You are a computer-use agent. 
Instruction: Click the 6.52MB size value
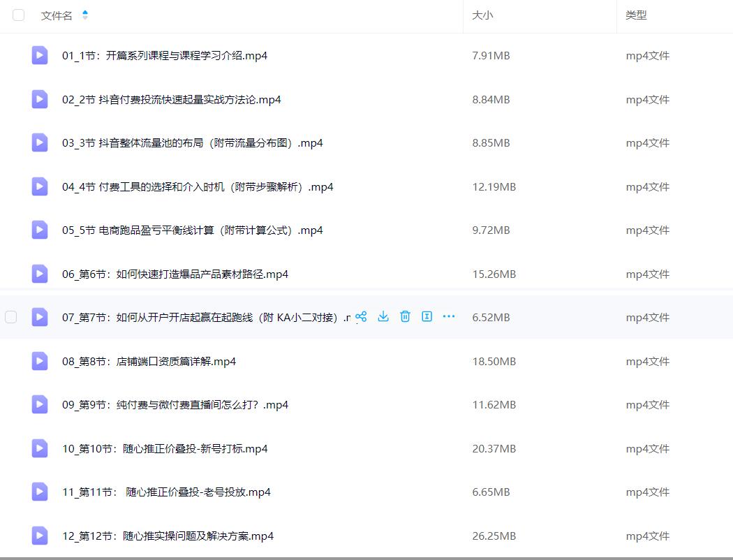[x=491, y=318]
